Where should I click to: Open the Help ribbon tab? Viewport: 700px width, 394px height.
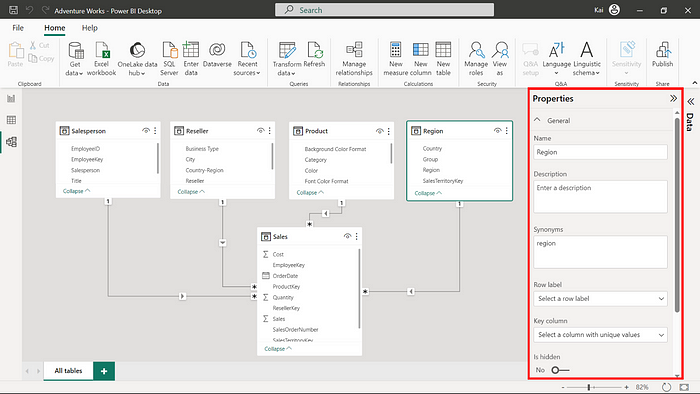point(89,28)
